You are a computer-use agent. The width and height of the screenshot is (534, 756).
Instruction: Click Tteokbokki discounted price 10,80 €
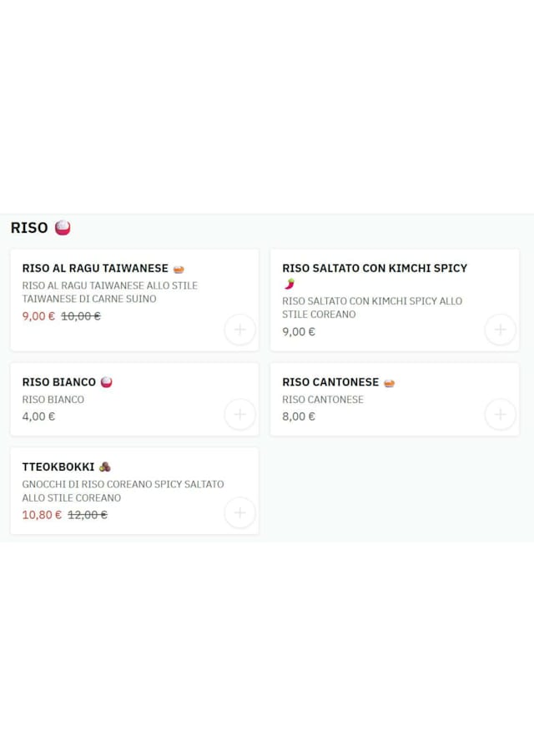click(42, 515)
